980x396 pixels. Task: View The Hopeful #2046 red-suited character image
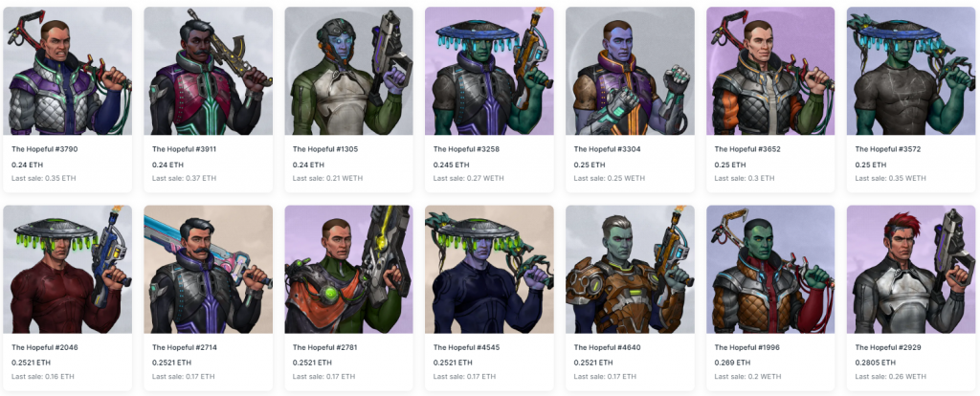[x=68, y=270]
